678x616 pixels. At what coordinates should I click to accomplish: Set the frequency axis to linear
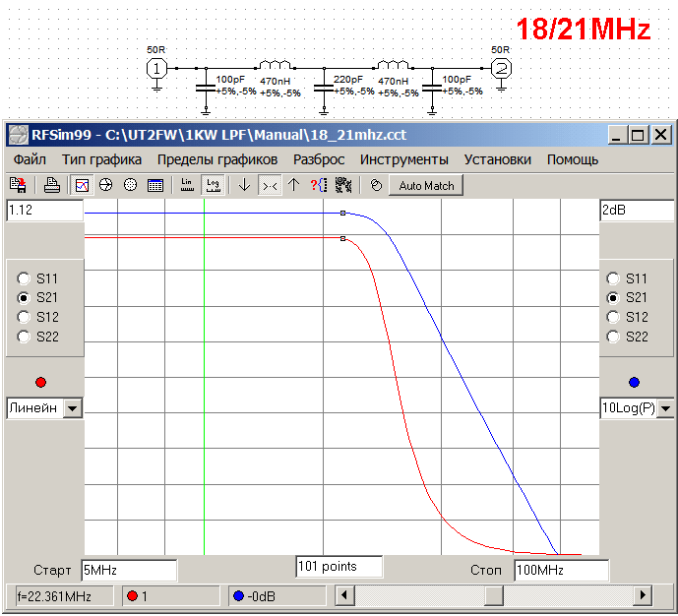click(187, 185)
